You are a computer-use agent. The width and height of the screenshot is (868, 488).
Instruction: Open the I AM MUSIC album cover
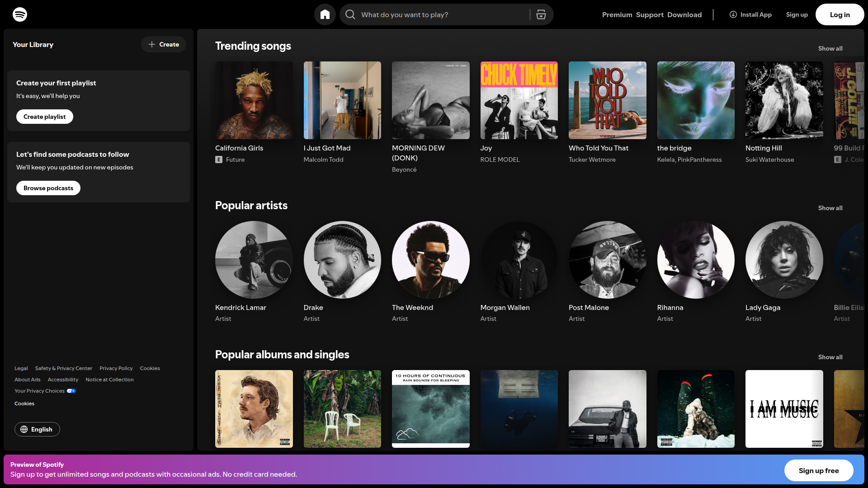click(x=784, y=409)
